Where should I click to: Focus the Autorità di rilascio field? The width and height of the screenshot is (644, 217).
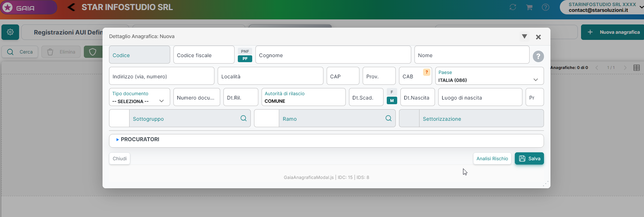pyautogui.click(x=303, y=97)
